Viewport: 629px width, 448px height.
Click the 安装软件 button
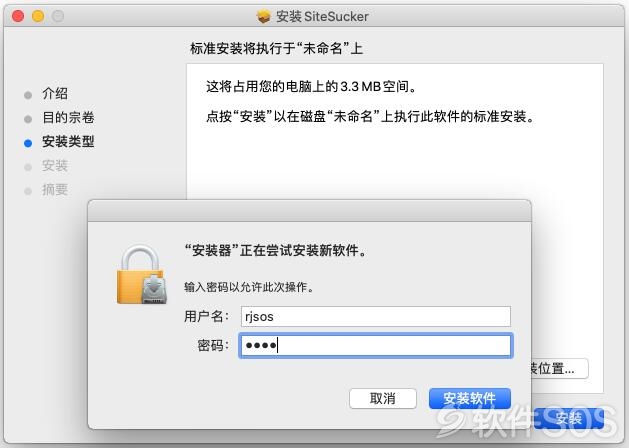pyautogui.click(x=470, y=398)
